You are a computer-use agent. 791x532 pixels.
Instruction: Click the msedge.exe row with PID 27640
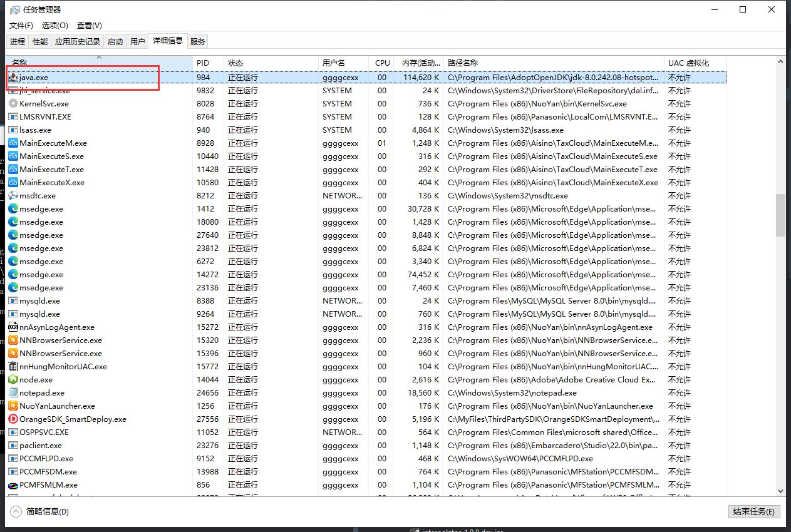click(366, 235)
